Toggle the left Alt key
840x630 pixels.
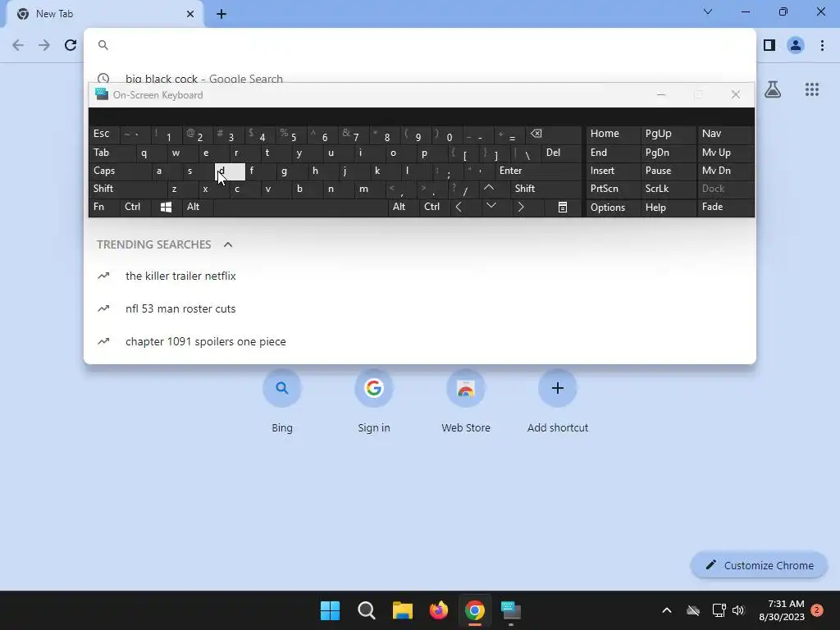coord(198,207)
